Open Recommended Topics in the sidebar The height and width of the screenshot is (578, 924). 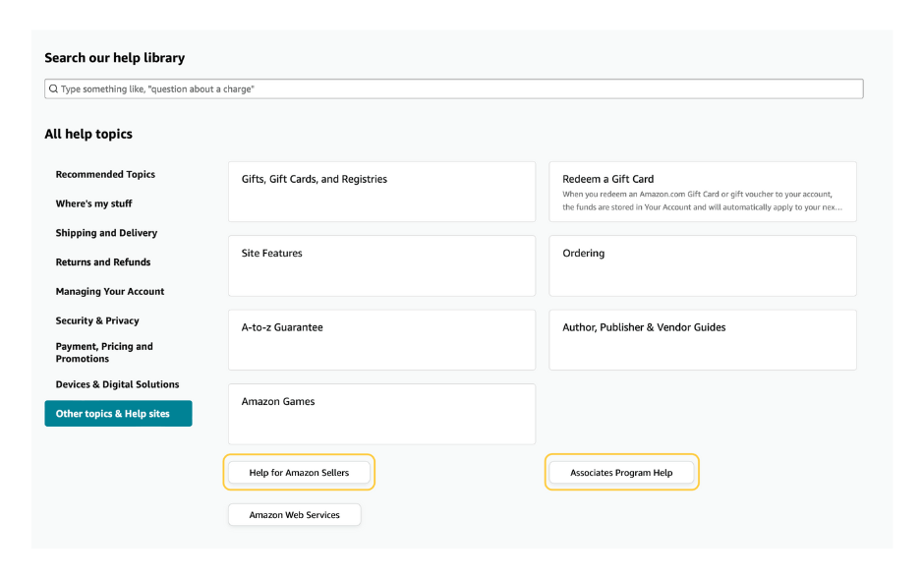(105, 174)
